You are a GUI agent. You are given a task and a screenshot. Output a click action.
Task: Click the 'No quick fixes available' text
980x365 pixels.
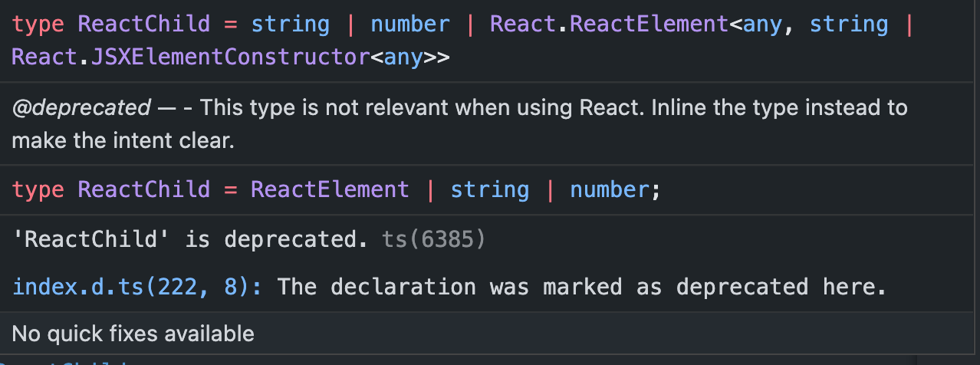(133, 334)
